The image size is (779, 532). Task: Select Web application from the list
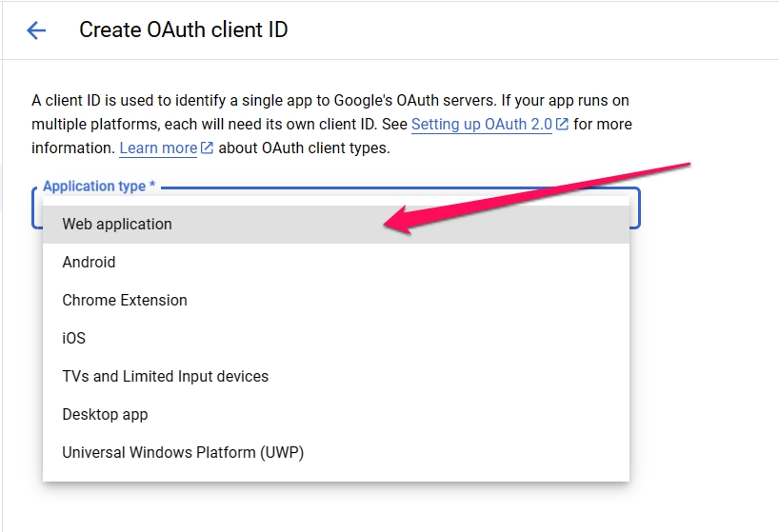(336, 225)
